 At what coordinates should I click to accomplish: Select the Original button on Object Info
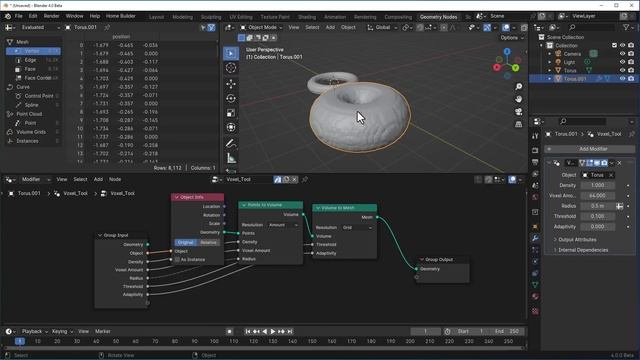tap(185, 242)
